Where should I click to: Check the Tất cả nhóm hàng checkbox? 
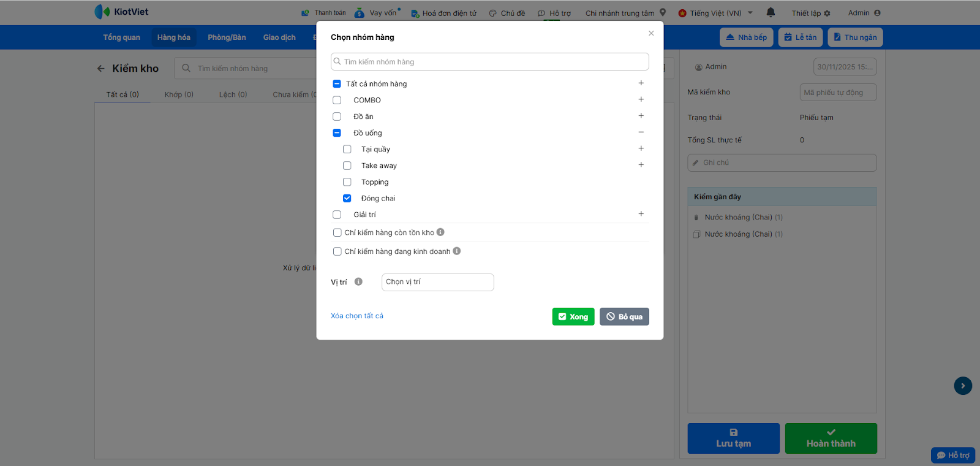pos(337,84)
